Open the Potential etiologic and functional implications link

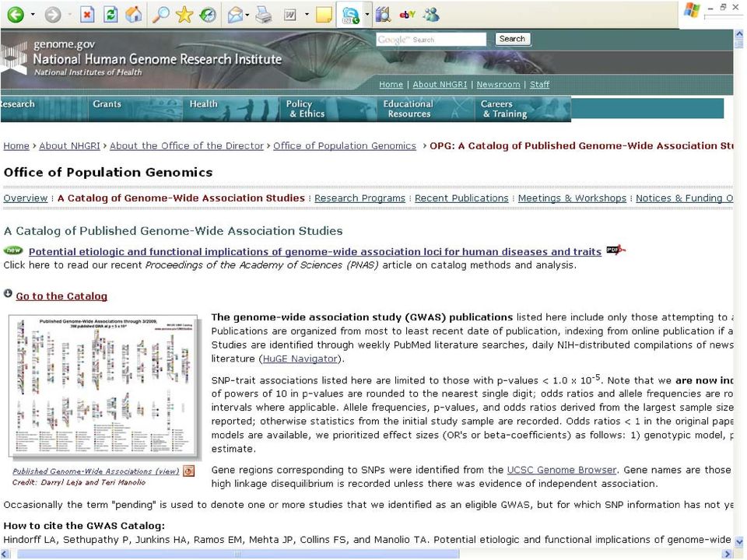coord(315,251)
